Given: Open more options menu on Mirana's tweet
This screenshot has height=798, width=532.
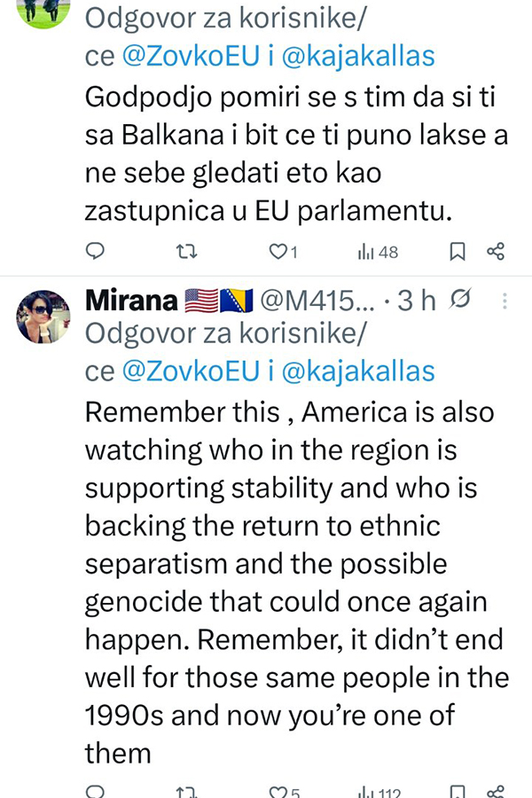Looking at the screenshot, I should [505, 301].
